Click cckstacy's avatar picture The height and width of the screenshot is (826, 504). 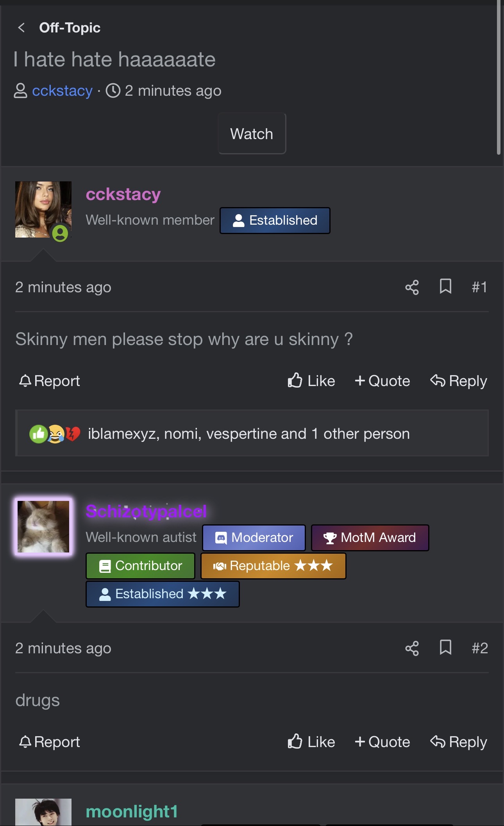43,209
